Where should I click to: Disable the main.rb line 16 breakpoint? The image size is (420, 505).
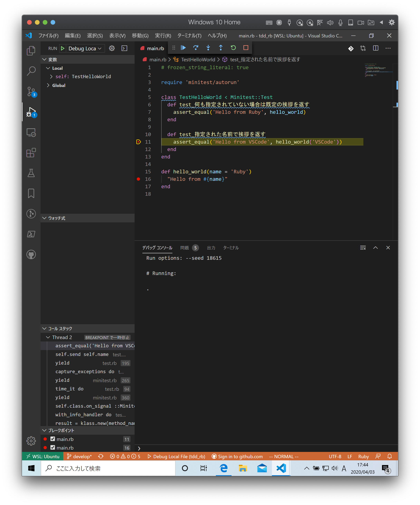pos(53,448)
